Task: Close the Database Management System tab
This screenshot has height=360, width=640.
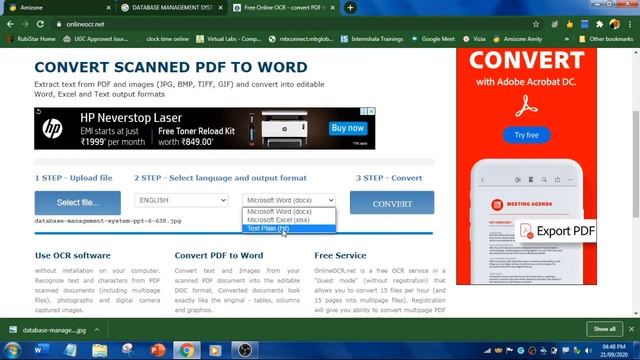Action: 220,7
